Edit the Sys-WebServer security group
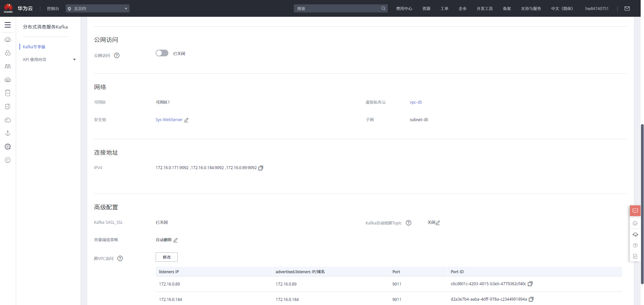 (x=186, y=120)
